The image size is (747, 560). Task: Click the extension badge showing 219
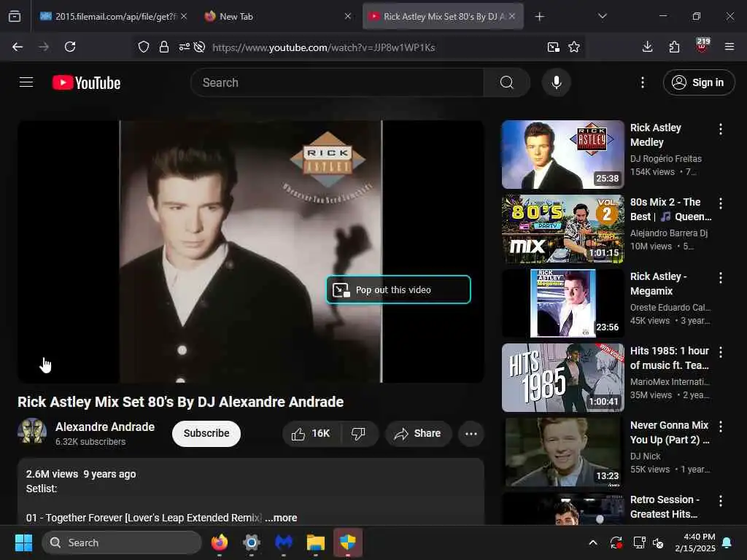[703, 45]
